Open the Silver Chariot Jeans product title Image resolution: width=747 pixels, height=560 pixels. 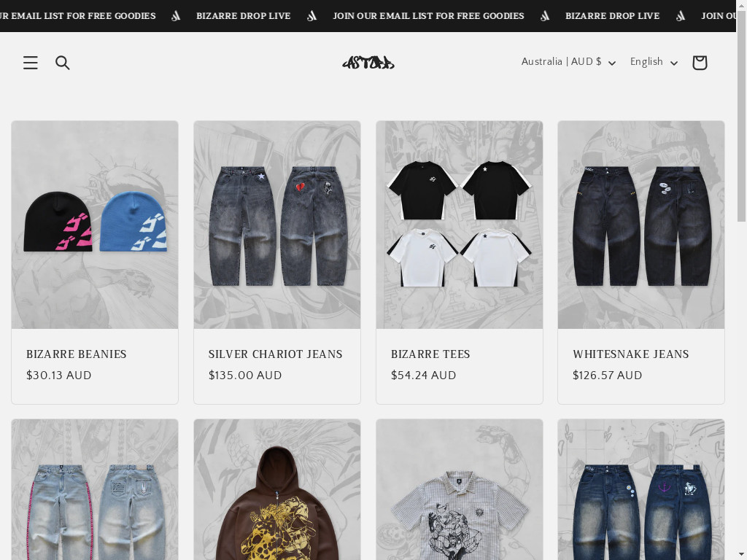(x=275, y=354)
